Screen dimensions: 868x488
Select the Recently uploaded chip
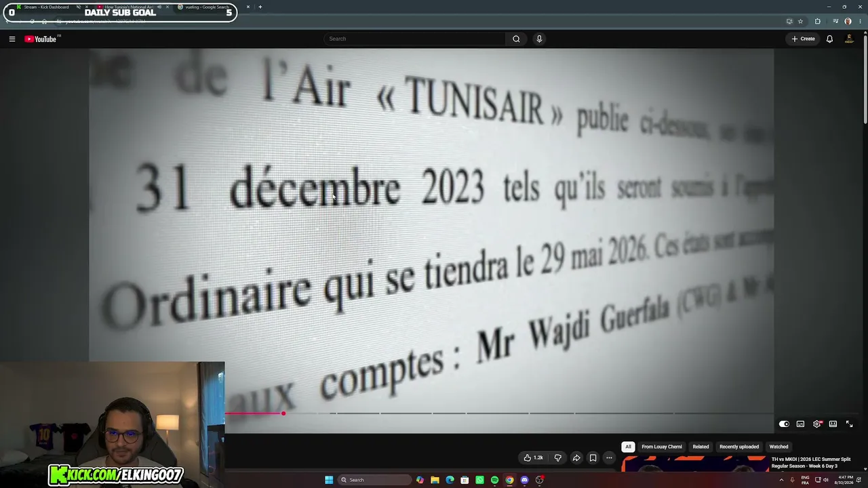coord(739,447)
